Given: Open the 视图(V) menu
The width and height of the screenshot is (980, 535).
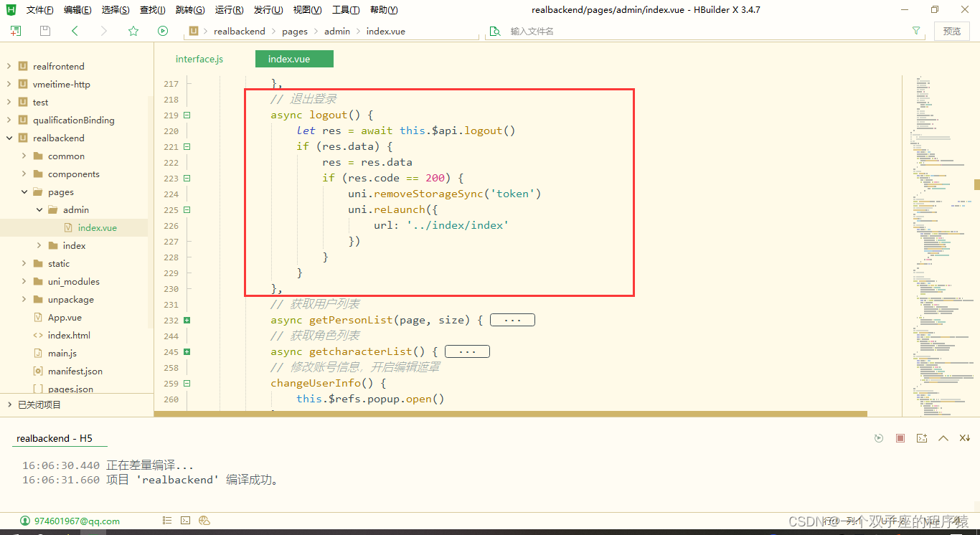Looking at the screenshot, I should (x=307, y=10).
